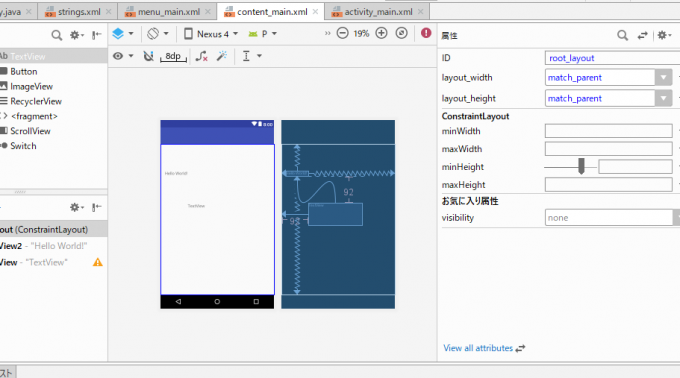Click the maxWidth input field

[x=608, y=149]
